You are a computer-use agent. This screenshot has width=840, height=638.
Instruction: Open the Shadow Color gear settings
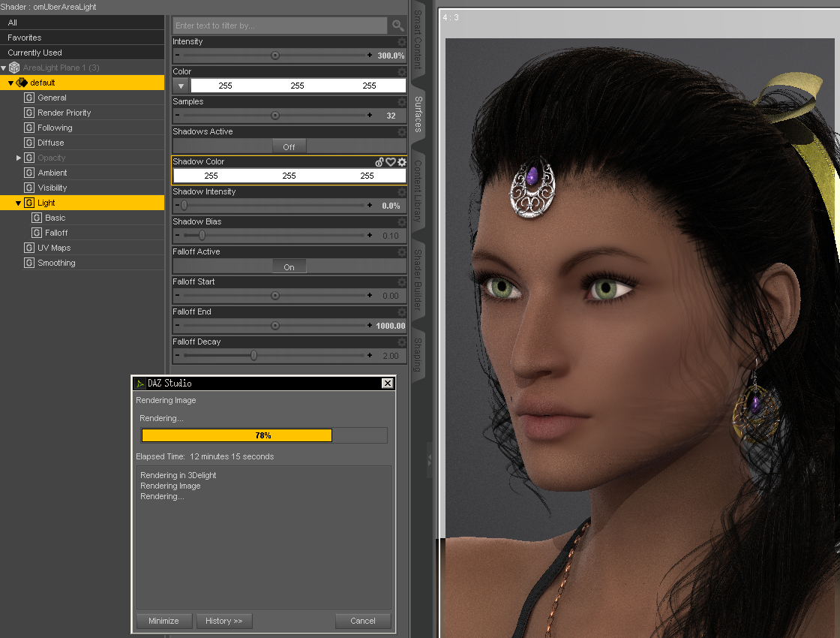402,161
